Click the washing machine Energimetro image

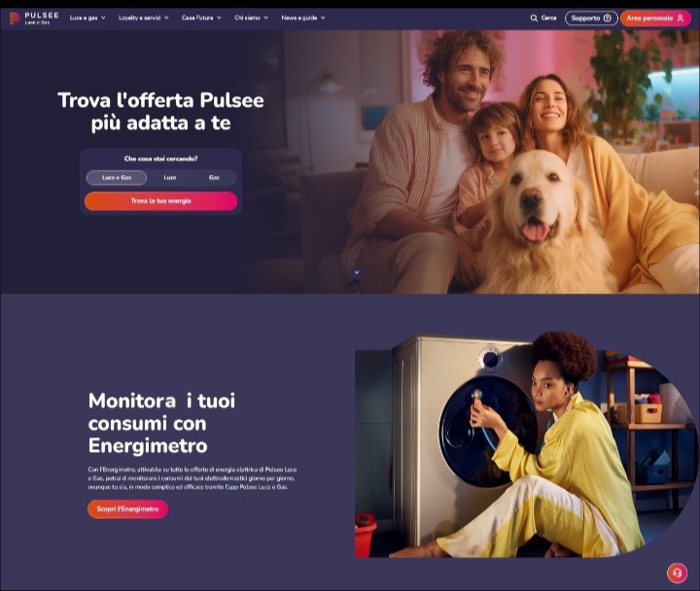click(526, 445)
